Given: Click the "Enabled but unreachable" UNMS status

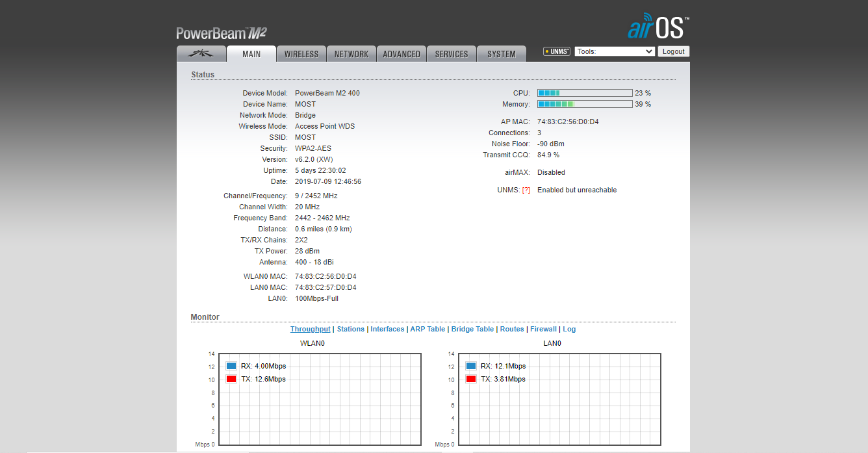Looking at the screenshot, I should click(x=577, y=190).
